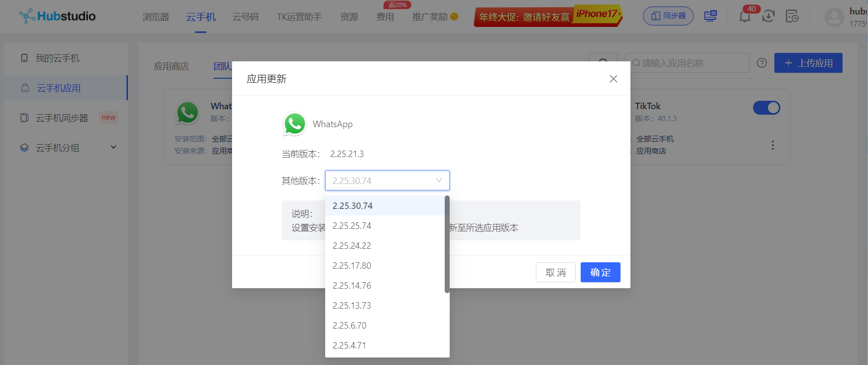The width and height of the screenshot is (868, 365).
Task: Open the 资源 navigation tab
Action: pos(349,17)
